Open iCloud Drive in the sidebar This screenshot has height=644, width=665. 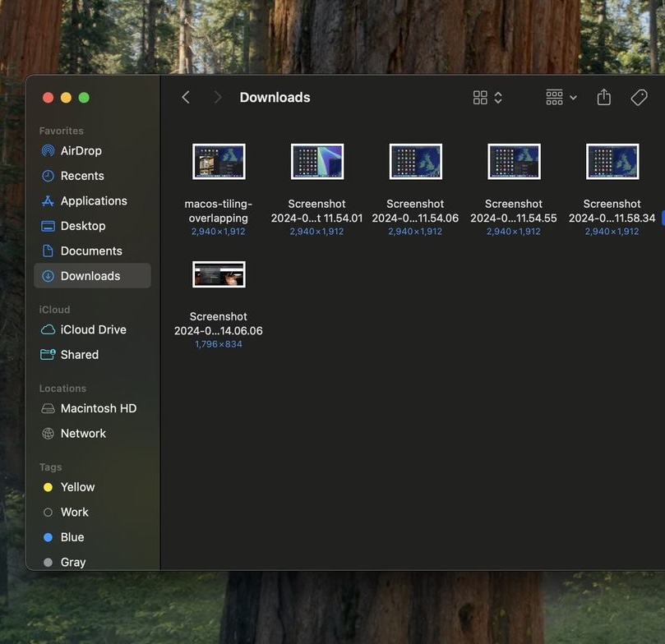coord(93,329)
